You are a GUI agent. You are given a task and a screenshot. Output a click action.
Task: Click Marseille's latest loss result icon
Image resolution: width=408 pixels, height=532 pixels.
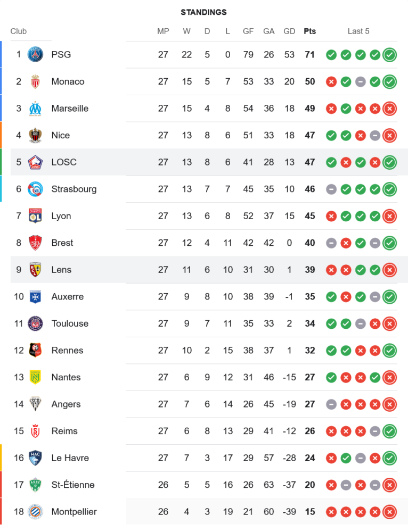390,109
